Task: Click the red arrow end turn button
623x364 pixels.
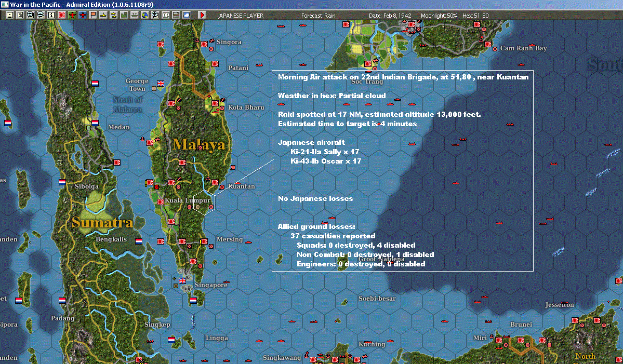Action: tap(202, 15)
